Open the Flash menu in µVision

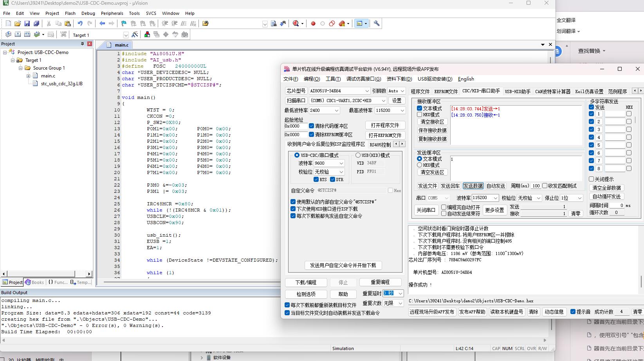(x=70, y=13)
